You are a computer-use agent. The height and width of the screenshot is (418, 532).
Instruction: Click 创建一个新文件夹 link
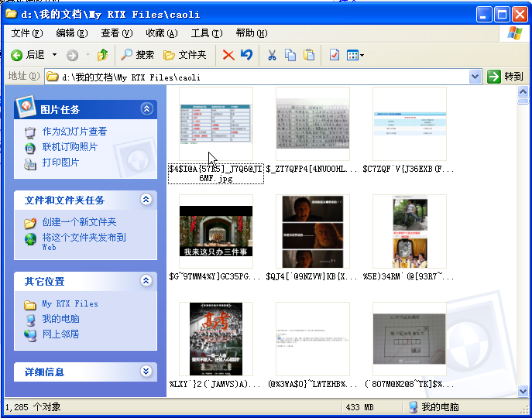[x=80, y=222]
